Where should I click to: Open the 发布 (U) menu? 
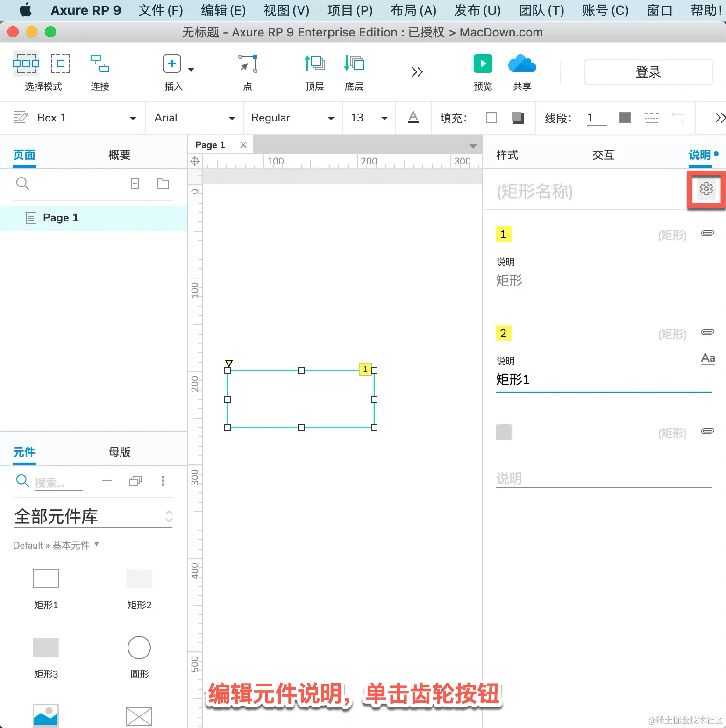(x=477, y=10)
